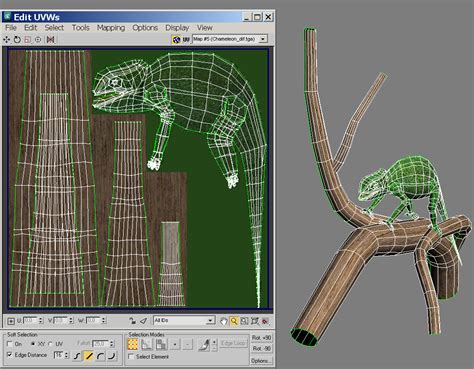
Task: Click the W value spinner arrows
Action: (x=104, y=320)
